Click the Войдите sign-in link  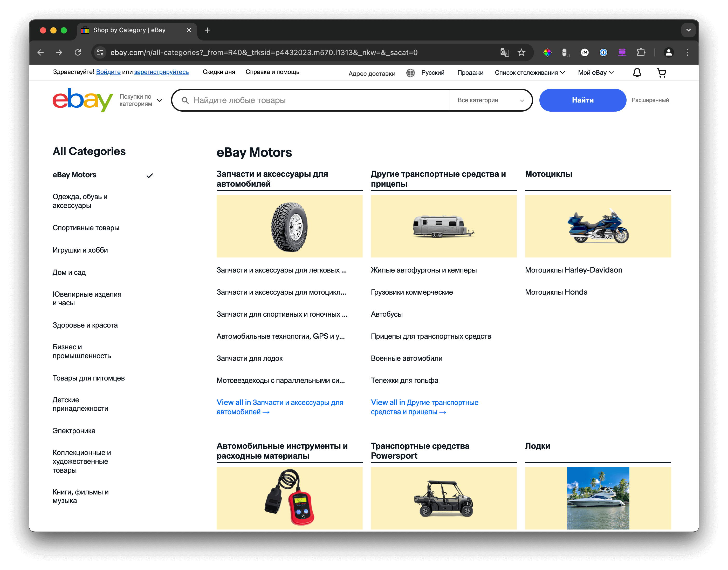(108, 72)
